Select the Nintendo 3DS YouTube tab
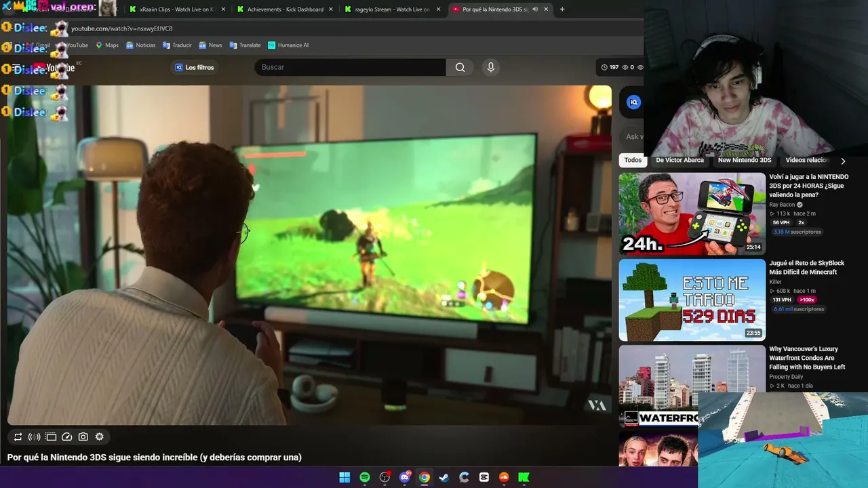This screenshot has width=868, height=488. point(500,9)
